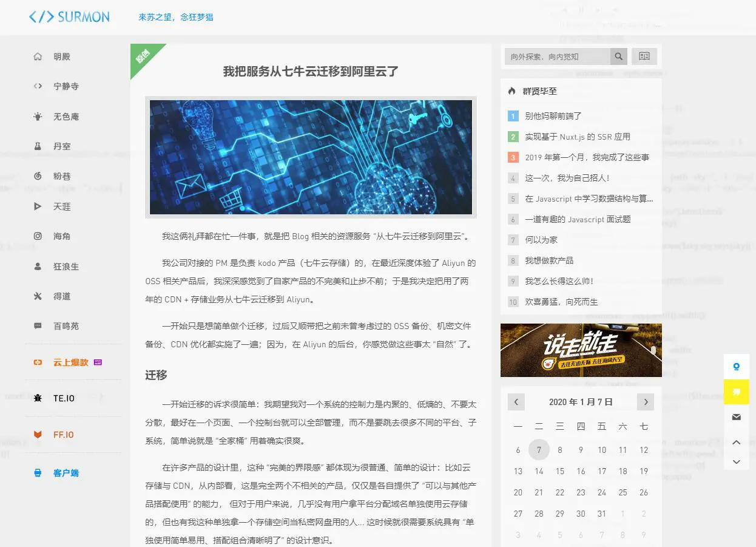Click the wrench icon beside 得道
This screenshot has width=756, height=547.
tap(38, 296)
